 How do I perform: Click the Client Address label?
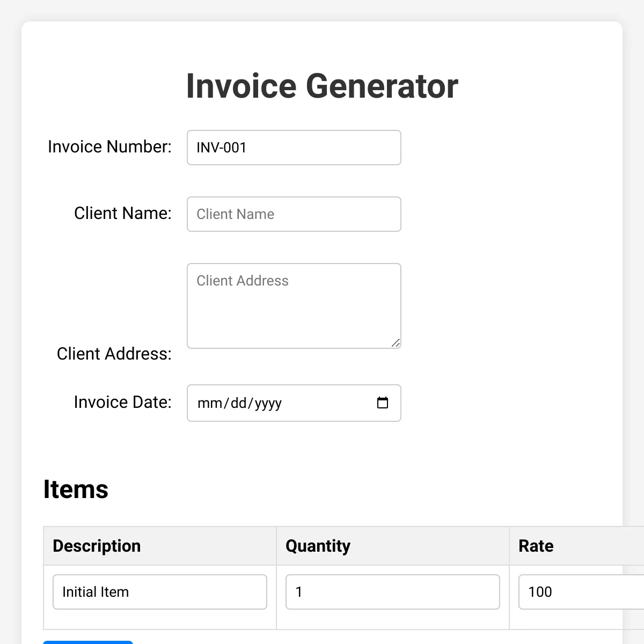(114, 354)
